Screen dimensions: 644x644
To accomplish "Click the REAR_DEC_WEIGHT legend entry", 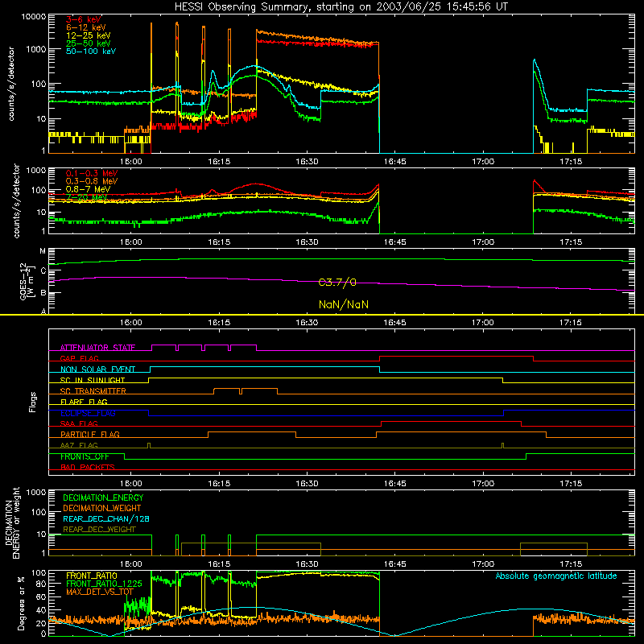I will click(x=99, y=530).
